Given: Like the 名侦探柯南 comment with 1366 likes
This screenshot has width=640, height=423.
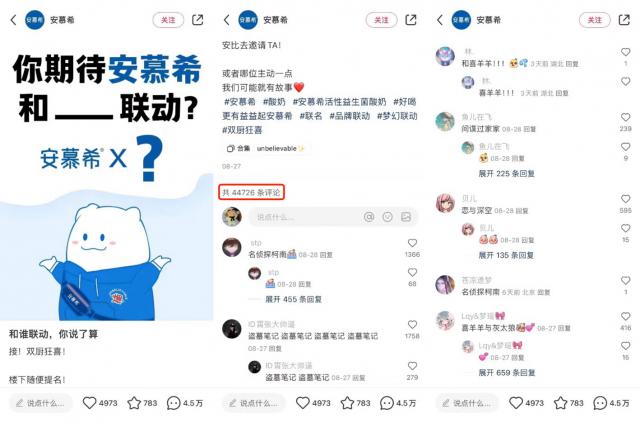Looking at the screenshot, I should [x=412, y=243].
